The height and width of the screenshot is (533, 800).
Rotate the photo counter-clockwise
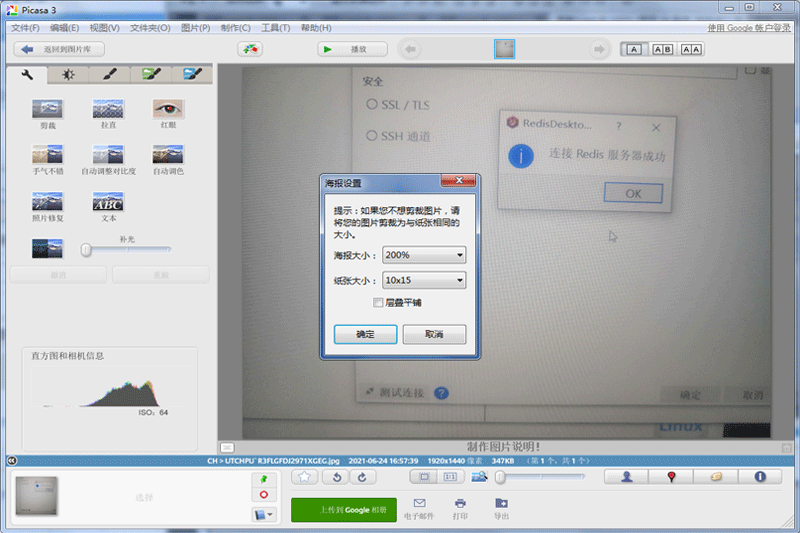pyautogui.click(x=337, y=477)
